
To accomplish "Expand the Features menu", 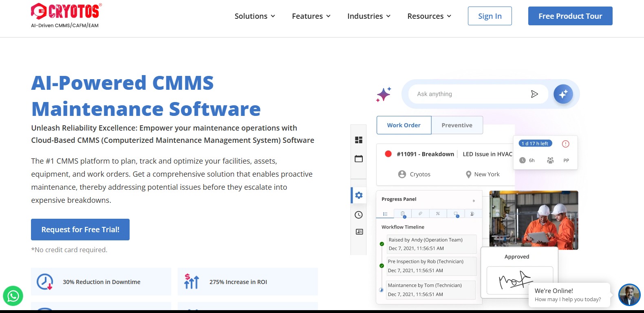I will click(x=311, y=16).
